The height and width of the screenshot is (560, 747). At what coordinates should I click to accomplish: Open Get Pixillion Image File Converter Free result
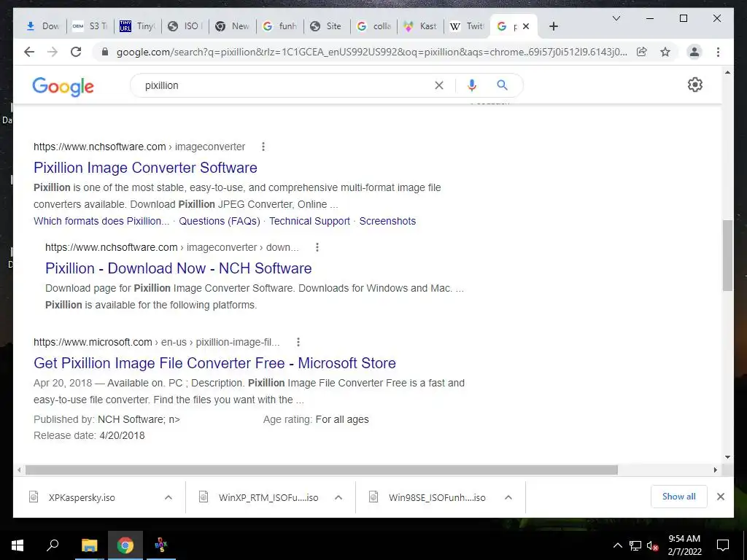(215, 363)
